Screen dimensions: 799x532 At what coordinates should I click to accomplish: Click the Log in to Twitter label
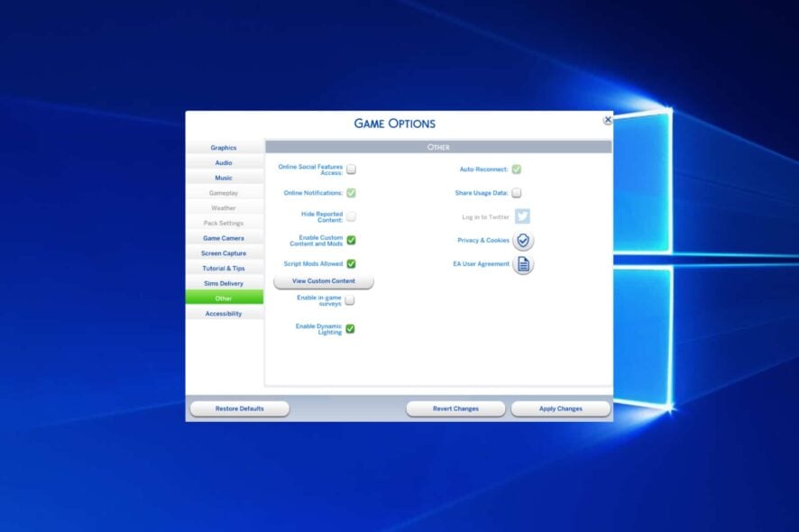pyautogui.click(x=485, y=217)
